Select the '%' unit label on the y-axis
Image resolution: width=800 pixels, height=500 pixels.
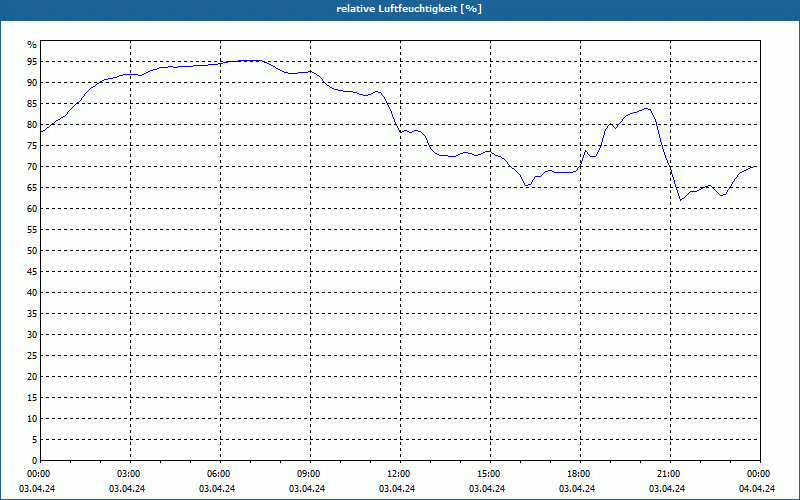[32, 45]
